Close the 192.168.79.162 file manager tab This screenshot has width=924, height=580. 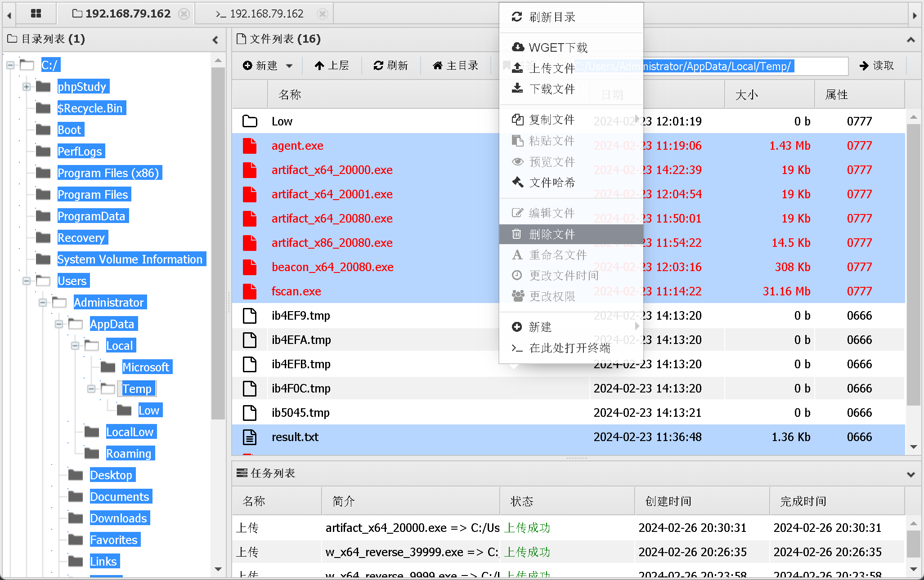coord(184,14)
